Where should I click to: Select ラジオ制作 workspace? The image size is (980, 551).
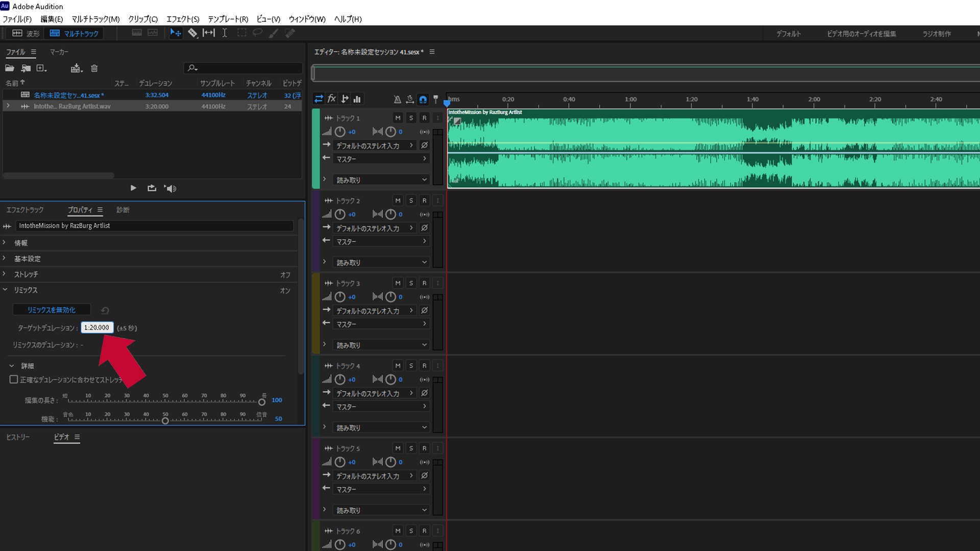pos(937,34)
